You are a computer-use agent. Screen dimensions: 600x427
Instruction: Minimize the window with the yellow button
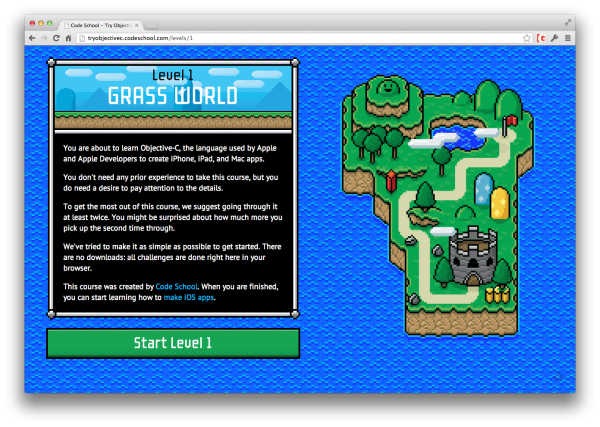point(41,23)
